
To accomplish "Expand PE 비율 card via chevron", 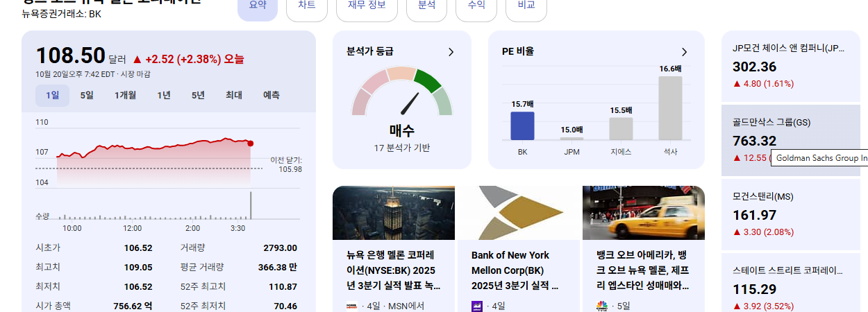I will point(684,51).
